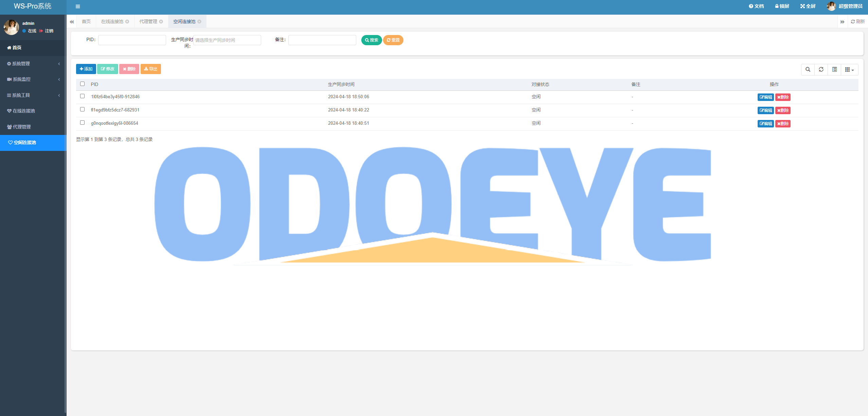Screen dimensions: 868x416
Task: Toggle table search with magnifier icon
Action: pyautogui.click(x=808, y=70)
